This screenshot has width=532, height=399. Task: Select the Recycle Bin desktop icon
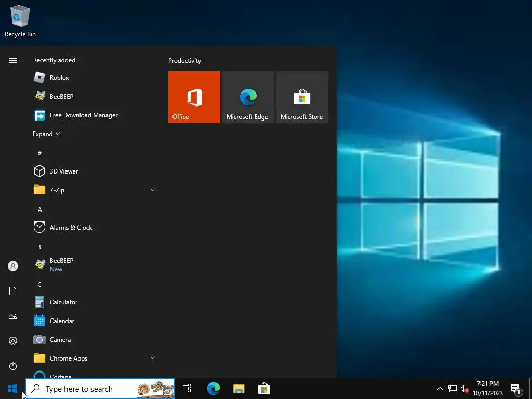click(x=20, y=21)
